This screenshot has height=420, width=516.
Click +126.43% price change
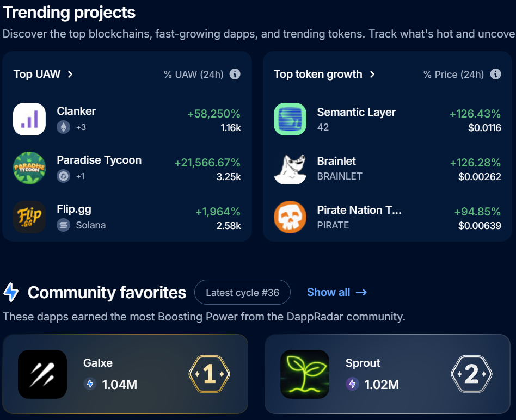(475, 114)
